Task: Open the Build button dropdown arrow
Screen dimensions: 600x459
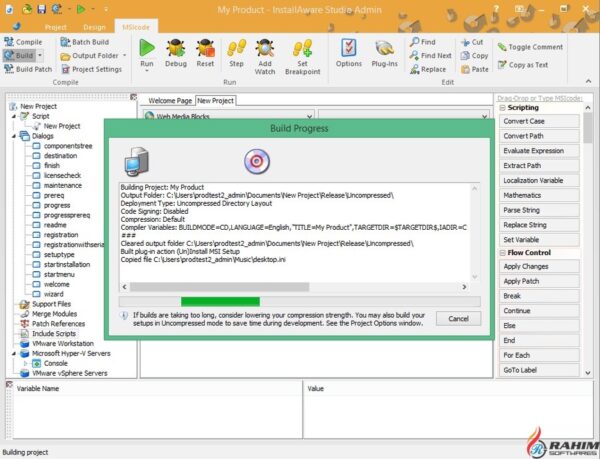Action: tap(40, 55)
